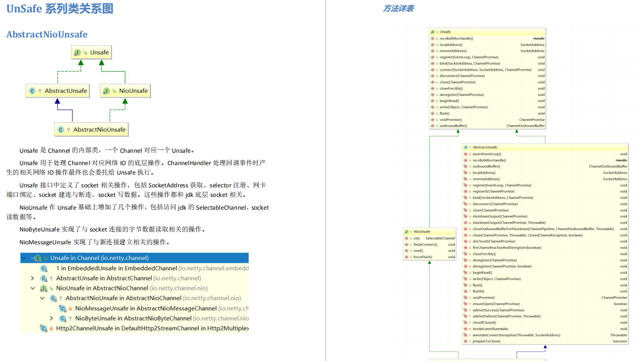This screenshot has height=361, width=644.
Task: Collapse AbstractNioUnsafe in AbstractNioChannel tree node
Action: point(42,298)
